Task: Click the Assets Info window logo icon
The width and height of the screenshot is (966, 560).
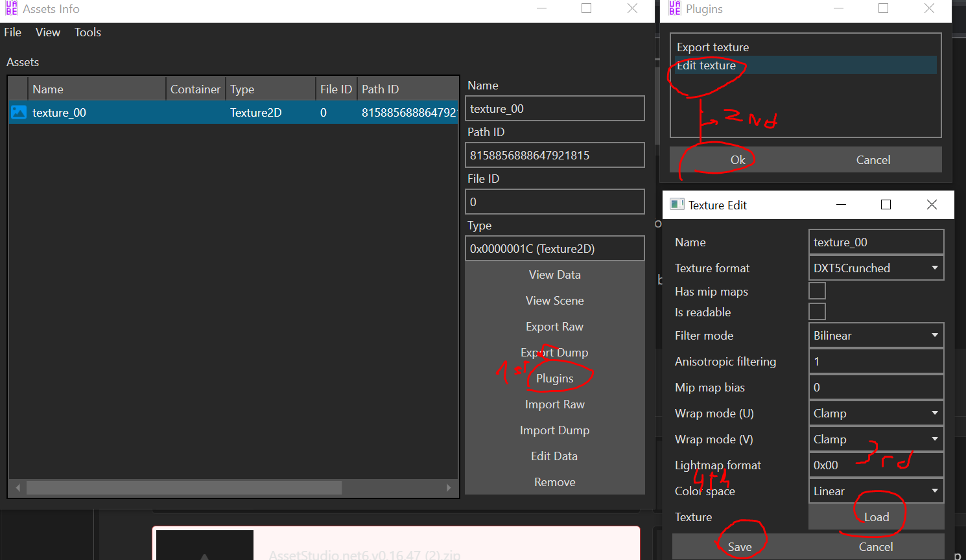Action: [x=12, y=8]
